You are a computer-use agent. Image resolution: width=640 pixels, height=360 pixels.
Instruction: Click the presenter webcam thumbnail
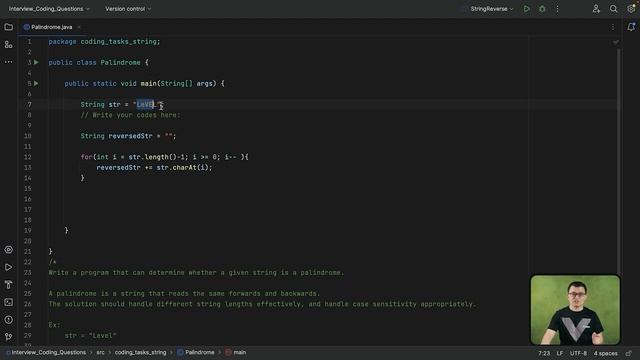[x=575, y=310]
